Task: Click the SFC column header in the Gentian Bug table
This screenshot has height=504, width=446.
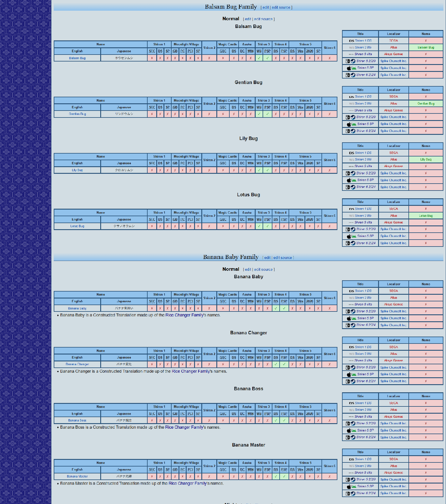Action: pyautogui.click(x=152, y=107)
